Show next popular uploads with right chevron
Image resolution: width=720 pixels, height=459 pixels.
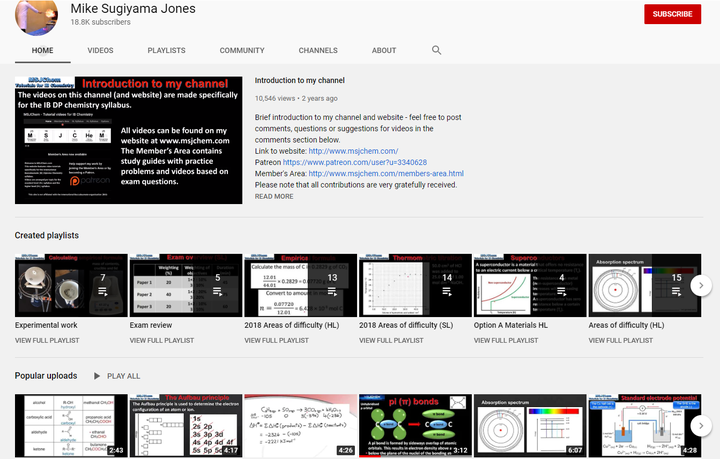point(701,425)
